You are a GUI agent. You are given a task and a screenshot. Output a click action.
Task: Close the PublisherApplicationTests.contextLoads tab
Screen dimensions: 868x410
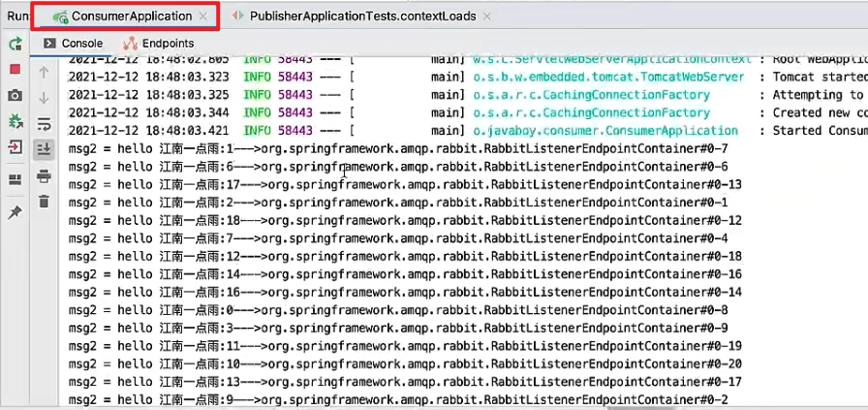click(x=486, y=16)
